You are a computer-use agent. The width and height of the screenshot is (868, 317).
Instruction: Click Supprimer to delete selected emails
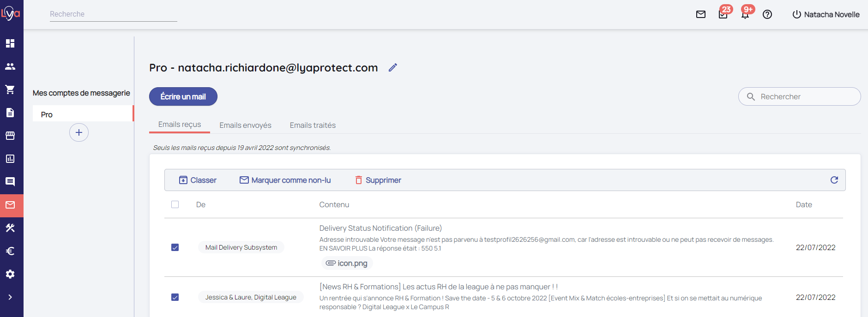[378, 180]
